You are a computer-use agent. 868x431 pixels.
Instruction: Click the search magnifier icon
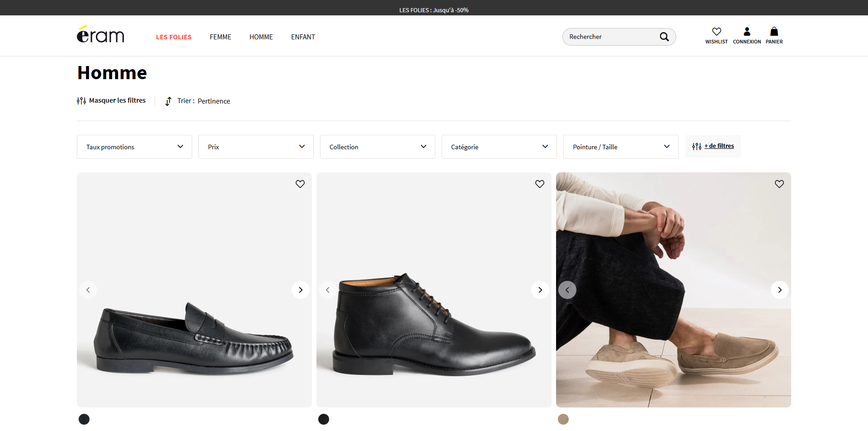pyautogui.click(x=664, y=37)
